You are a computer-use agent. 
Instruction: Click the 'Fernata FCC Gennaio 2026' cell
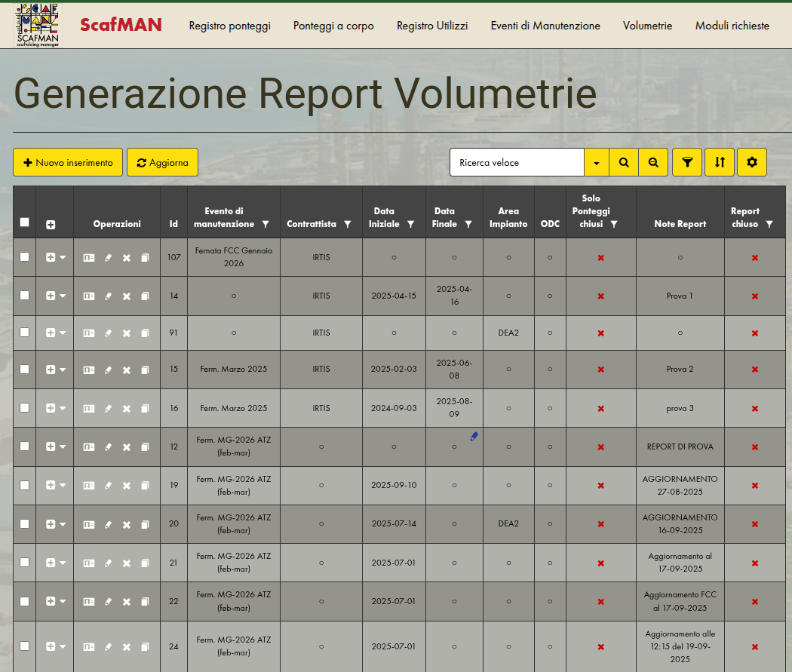pyautogui.click(x=233, y=257)
